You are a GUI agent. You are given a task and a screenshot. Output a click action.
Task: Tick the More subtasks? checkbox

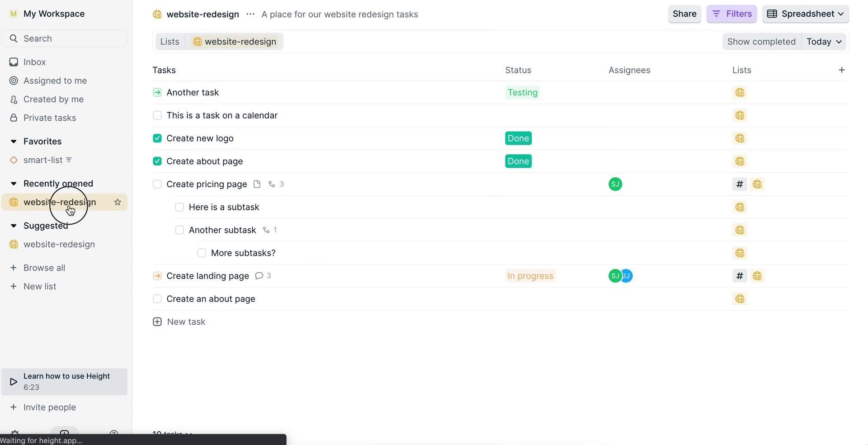pyautogui.click(x=202, y=253)
